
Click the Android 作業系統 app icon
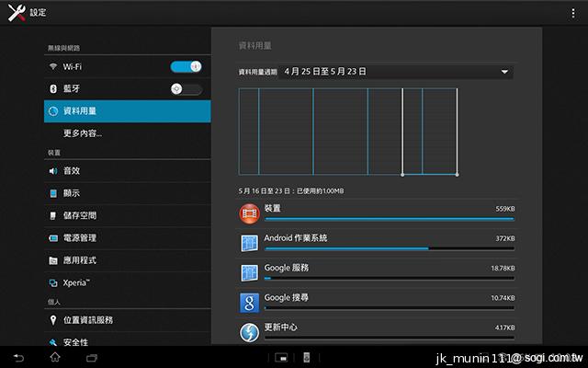tap(249, 243)
